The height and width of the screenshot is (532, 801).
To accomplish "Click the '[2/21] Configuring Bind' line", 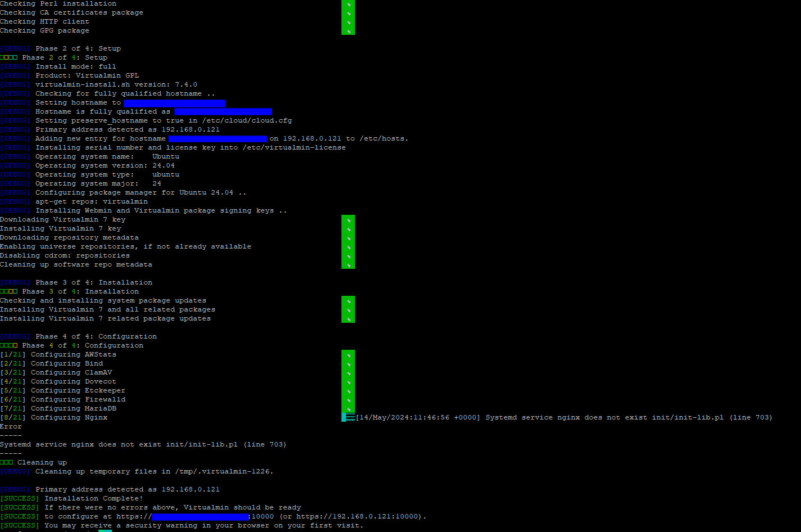I will pyautogui.click(x=51, y=363).
